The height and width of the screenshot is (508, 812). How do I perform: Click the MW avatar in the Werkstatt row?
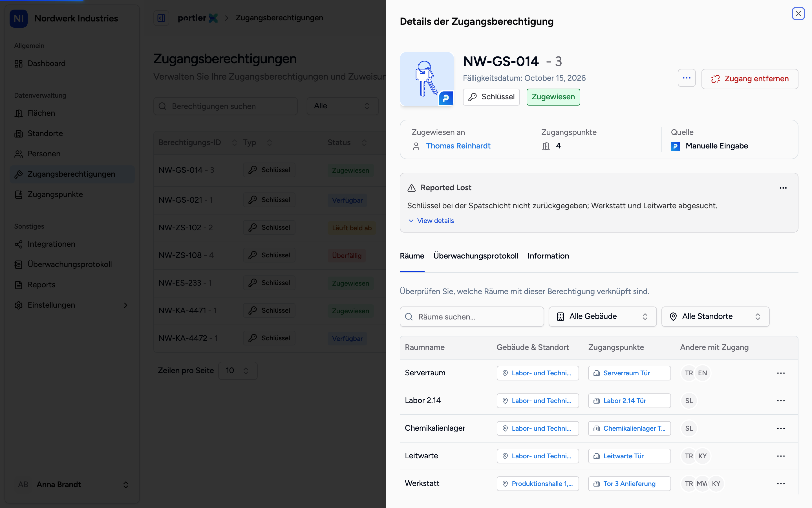pyautogui.click(x=702, y=484)
